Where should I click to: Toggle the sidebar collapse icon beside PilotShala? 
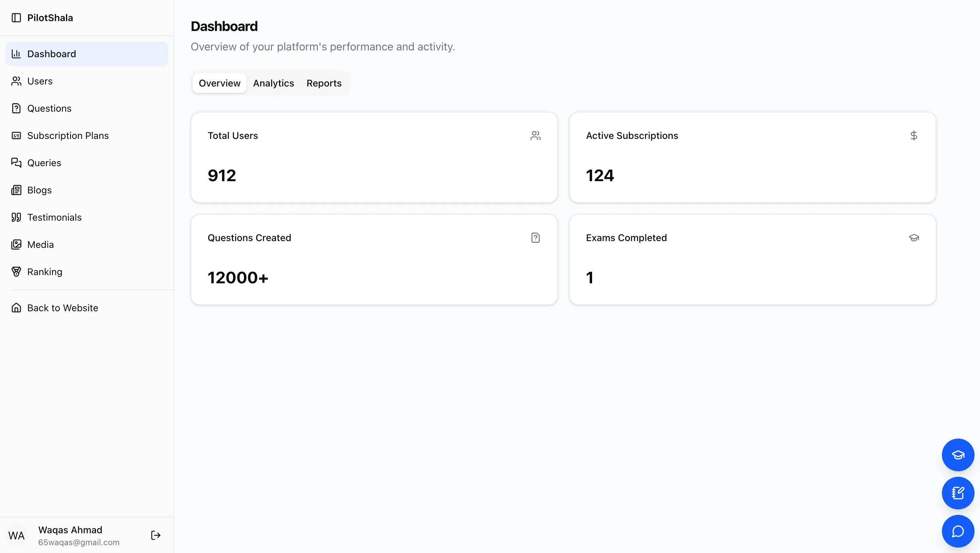click(x=16, y=17)
